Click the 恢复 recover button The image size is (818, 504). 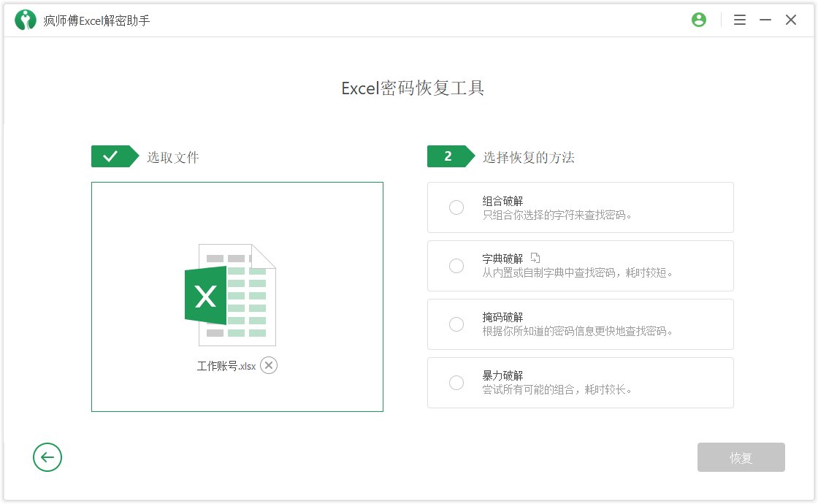click(741, 457)
